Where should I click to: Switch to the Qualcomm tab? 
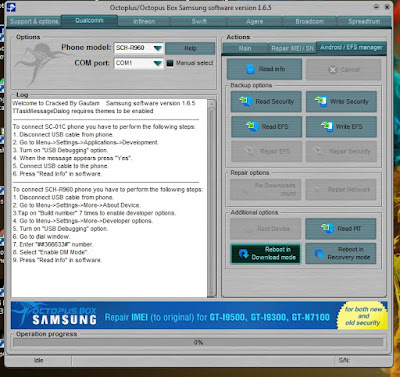(89, 21)
